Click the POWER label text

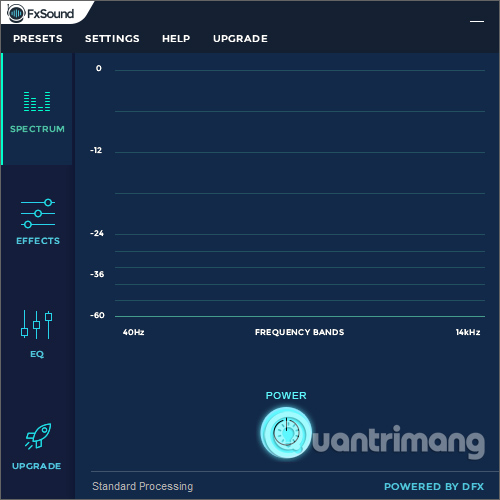coord(286,396)
